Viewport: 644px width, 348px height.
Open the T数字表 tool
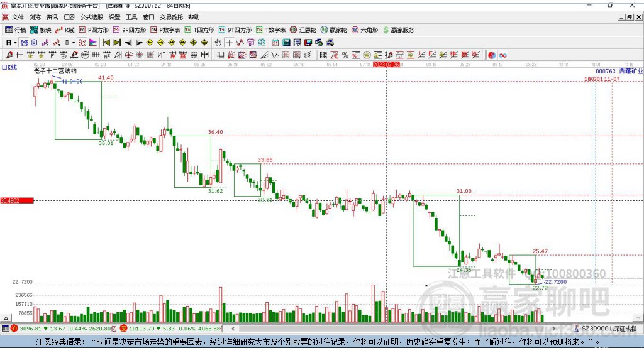click(x=270, y=30)
